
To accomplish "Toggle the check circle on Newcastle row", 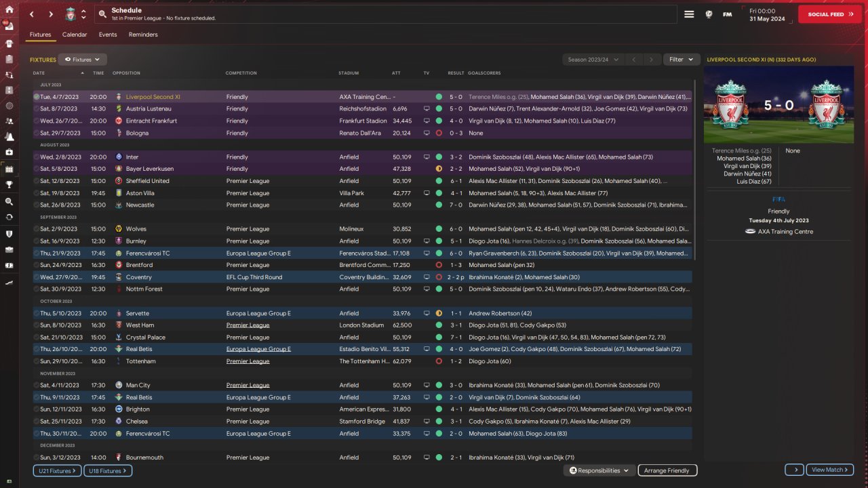I will pos(37,205).
